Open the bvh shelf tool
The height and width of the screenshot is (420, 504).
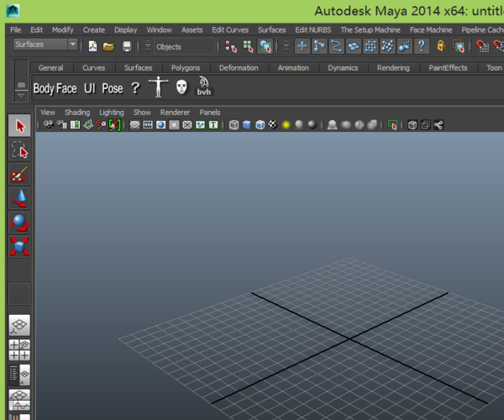tap(204, 87)
